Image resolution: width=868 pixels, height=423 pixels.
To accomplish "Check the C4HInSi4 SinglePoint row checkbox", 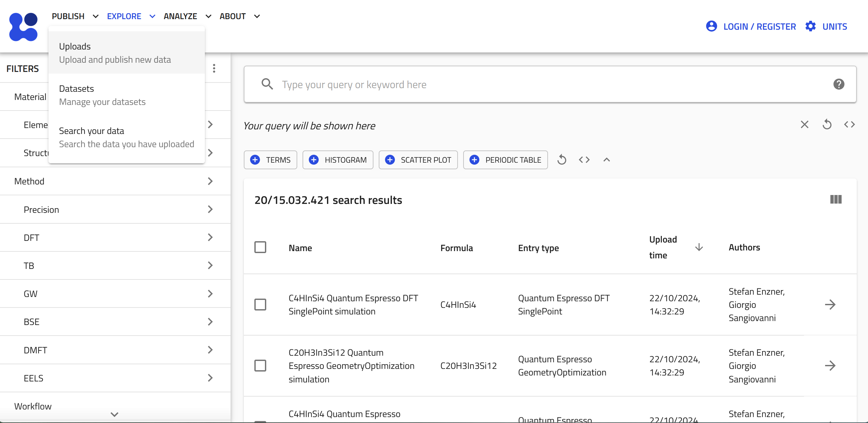I will [x=260, y=305].
